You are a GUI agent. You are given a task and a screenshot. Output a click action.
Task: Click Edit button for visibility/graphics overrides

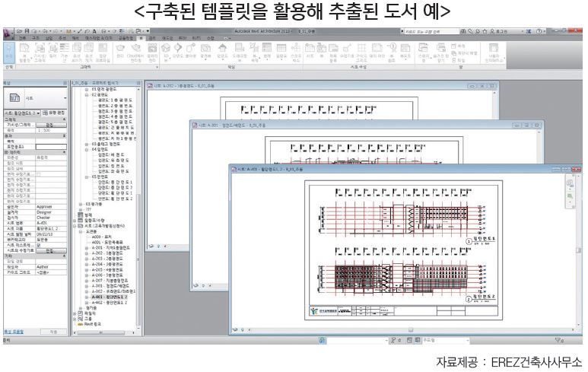(x=48, y=124)
